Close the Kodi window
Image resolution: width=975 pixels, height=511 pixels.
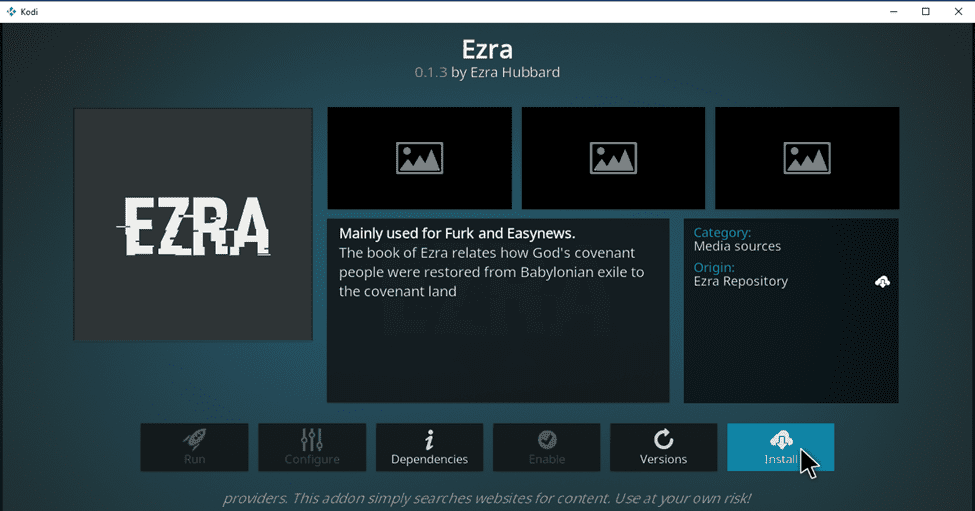958,11
